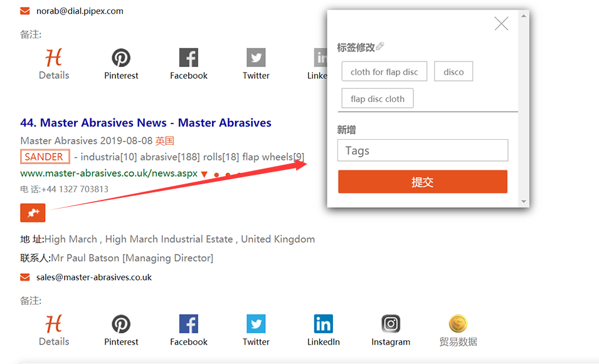Click 'Master Abrasives 2019-08-08' date text
Viewport: 599px width, 364px height.
click(87, 141)
